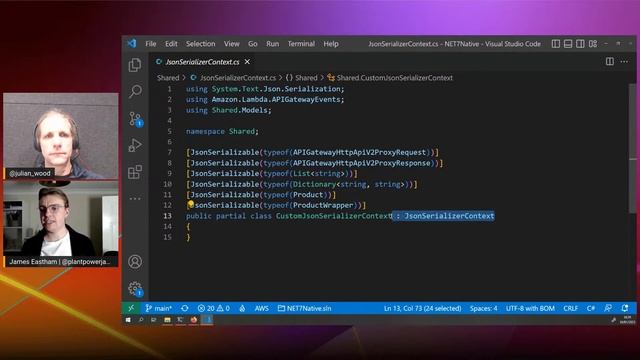
Task: Change line endings via CRLF
Action: 571,308
